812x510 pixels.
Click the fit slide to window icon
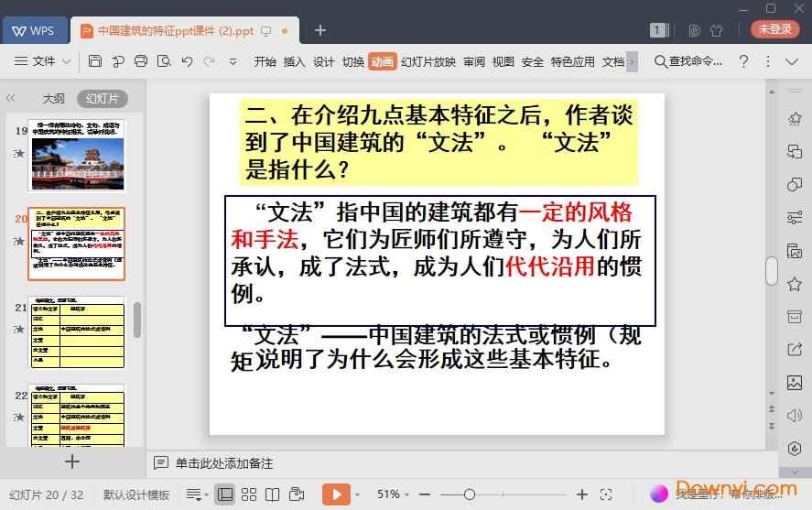[605, 494]
